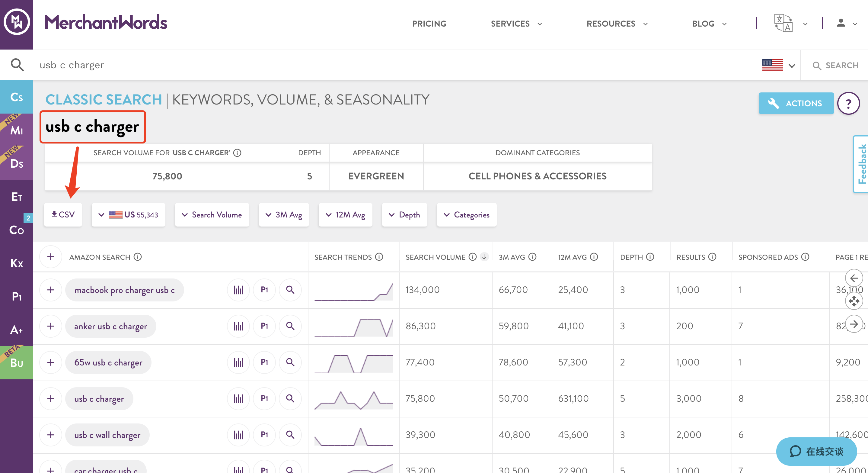Click the search magnifier beside the keyword field
Screen dimensions: 868x473
click(17, 65)
